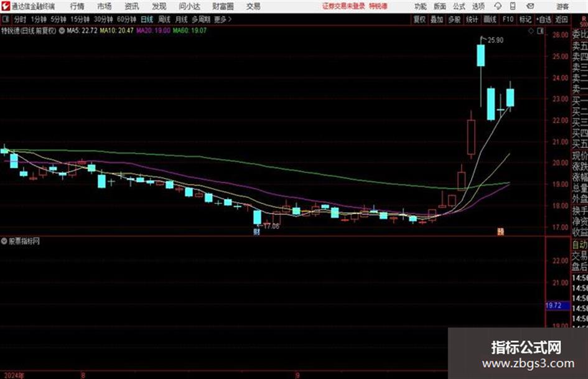Click the 26.00 price axis label
This screenshot has width=588, height=379.
tap(560, 35)
